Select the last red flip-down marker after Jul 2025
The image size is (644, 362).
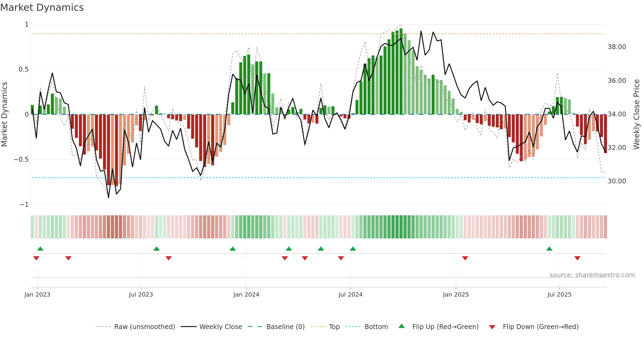(x=577, y=258)
